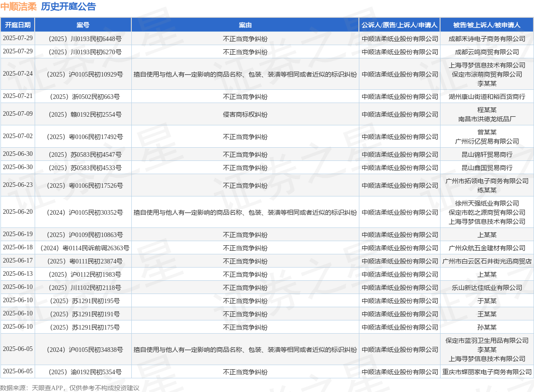Screen dimensions: 534x392
Task: Click the date 2025-06-19
Action: [18, 234]
